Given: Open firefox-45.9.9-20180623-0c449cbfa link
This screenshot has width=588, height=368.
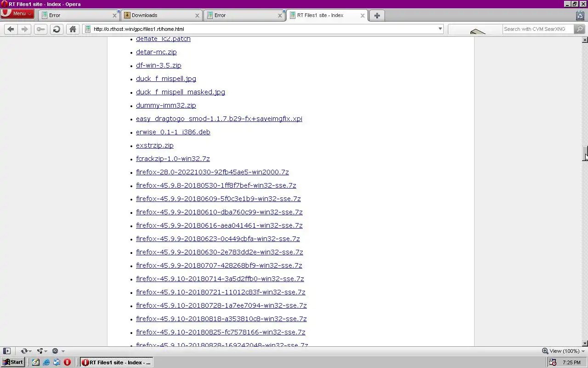Looking at the screenshot, I should (x=218, y=239).
